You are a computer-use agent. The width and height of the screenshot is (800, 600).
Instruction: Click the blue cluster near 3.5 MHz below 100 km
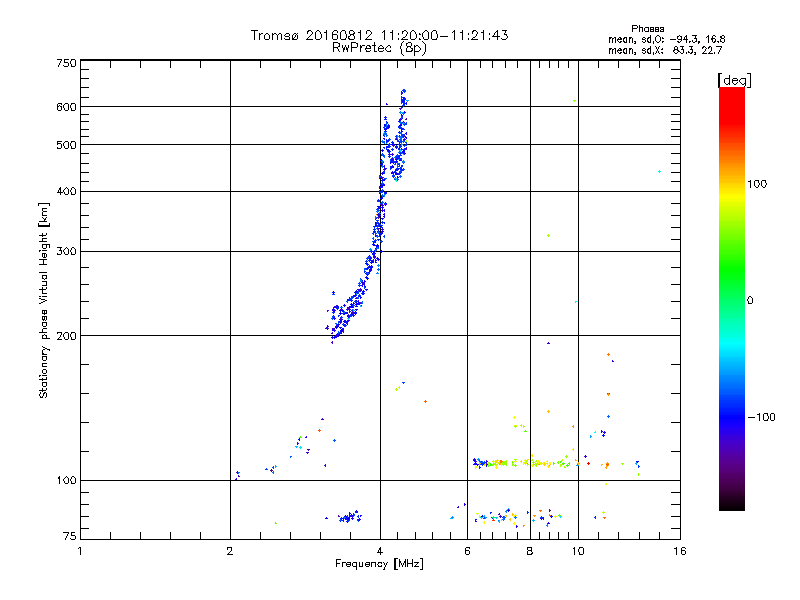pos(349,517)
